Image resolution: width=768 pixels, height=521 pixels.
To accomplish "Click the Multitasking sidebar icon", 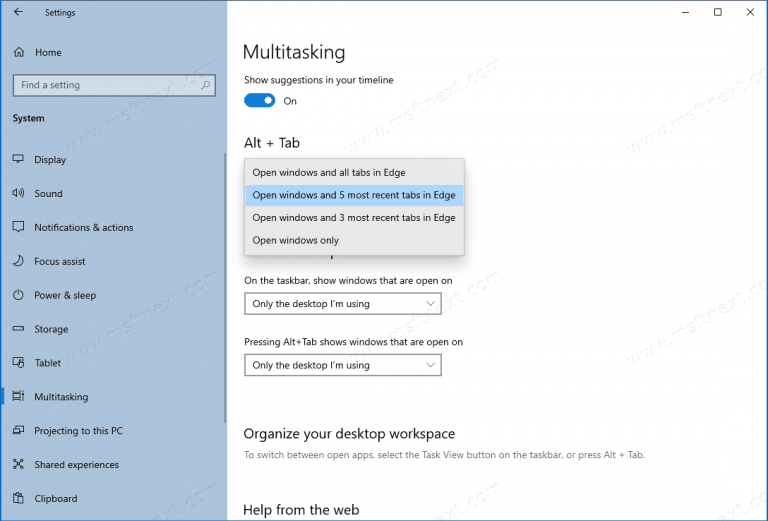I will click(18, 396).
